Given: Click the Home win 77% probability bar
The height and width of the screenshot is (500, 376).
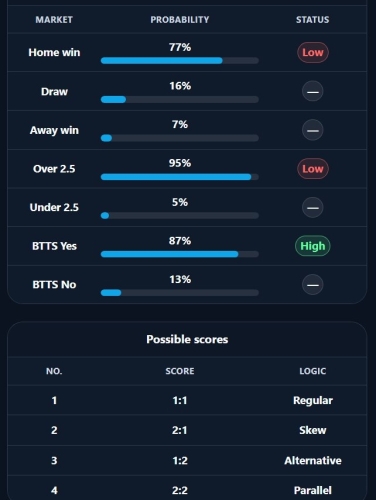Looking at the screenshot, I should coord(180,60).
